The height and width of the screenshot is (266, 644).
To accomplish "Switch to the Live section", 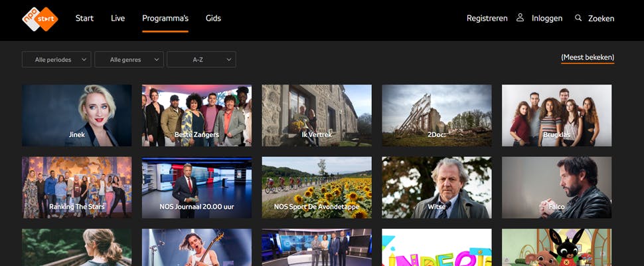I will tap(118, 18).
